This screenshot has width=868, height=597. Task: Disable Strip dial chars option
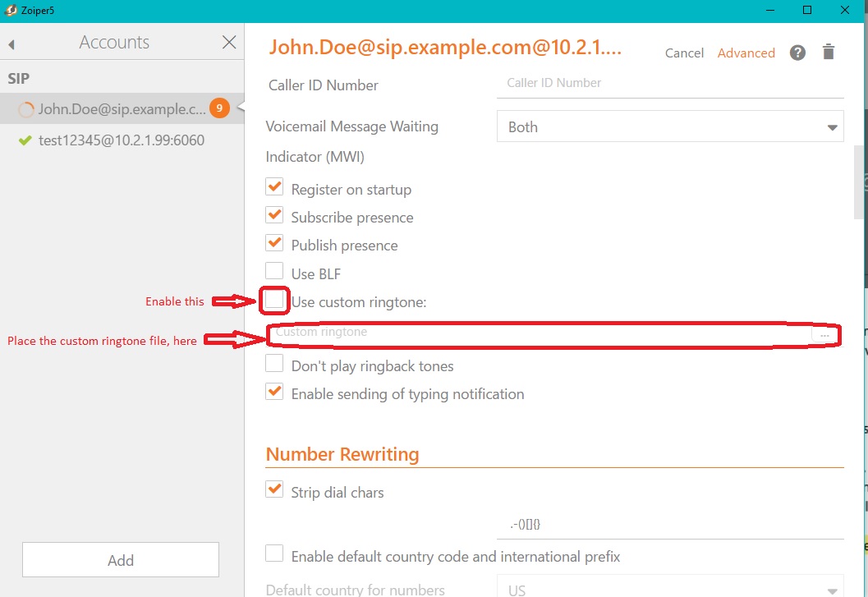[274, 490]
